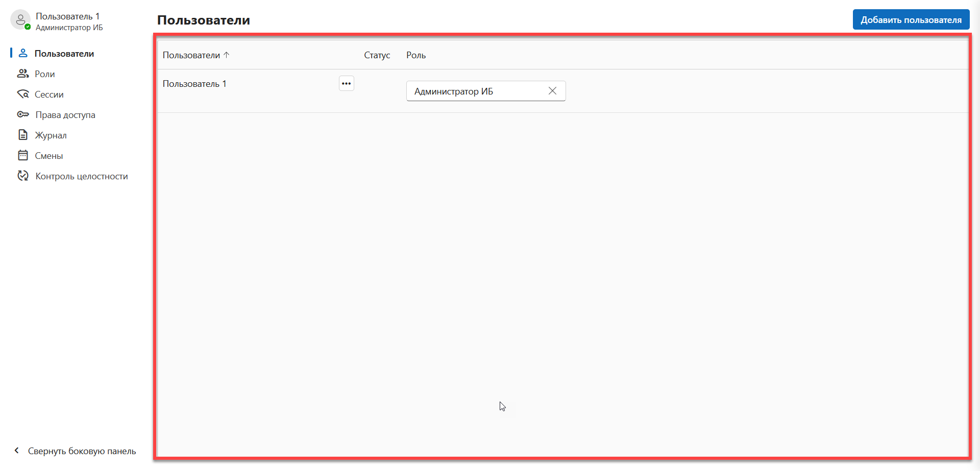Click the Роль column header
Image resolution: width=980 pixels, height=471 pixels.
(416, 55)
